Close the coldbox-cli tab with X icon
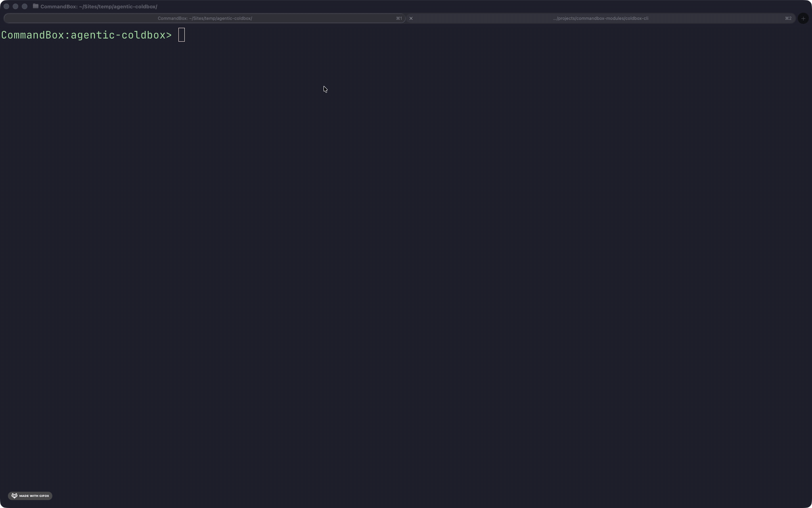Viewport: 812px width, 508px height. tap(411, 18)
